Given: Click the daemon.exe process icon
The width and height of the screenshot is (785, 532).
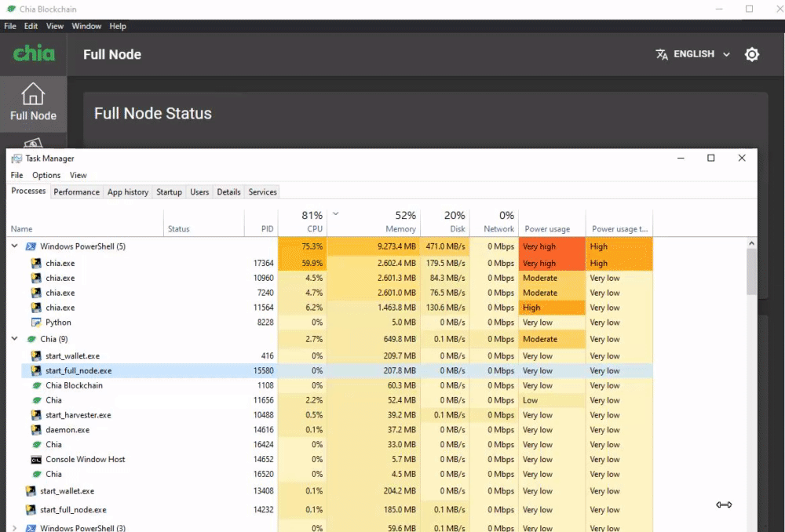Looking at the screenshot, I should (x=36, y=430).
